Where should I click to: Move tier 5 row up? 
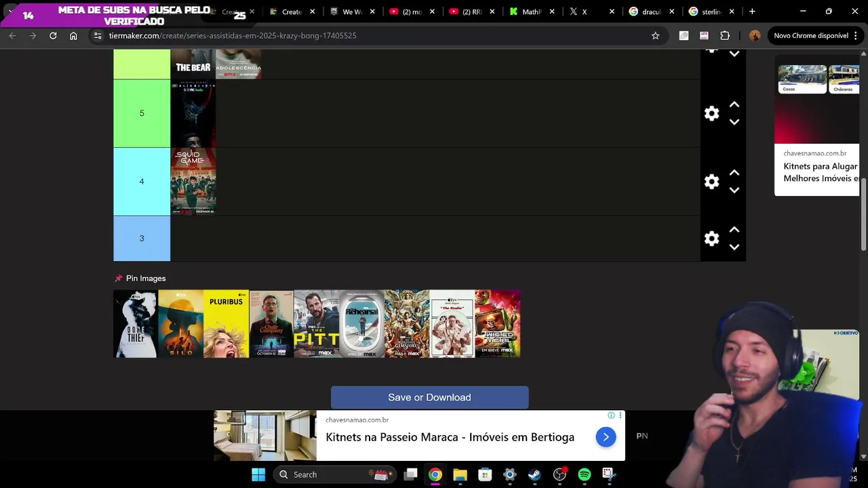[734, 105]
